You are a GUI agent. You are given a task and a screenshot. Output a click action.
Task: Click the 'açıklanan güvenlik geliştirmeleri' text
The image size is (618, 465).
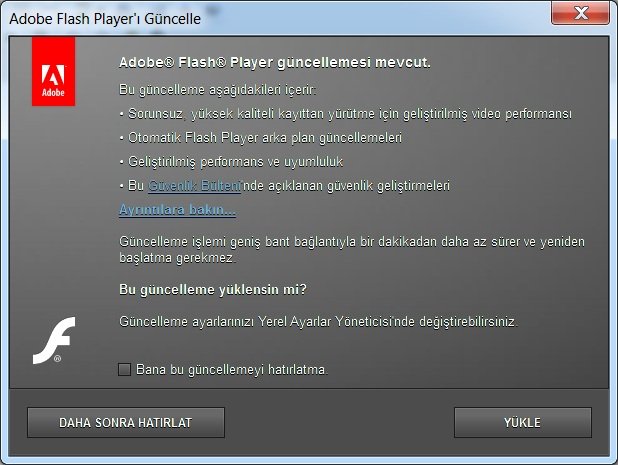[x=359, y=186]
